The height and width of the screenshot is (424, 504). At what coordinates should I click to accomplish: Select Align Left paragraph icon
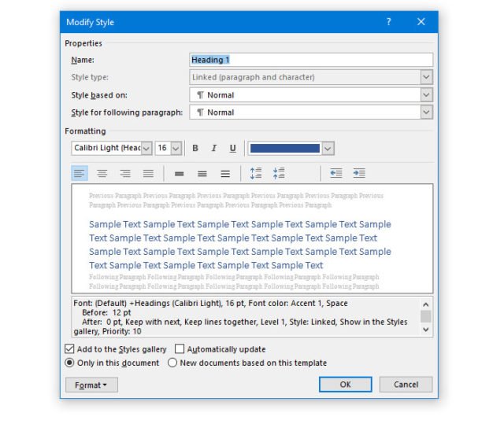click(80, 173)
